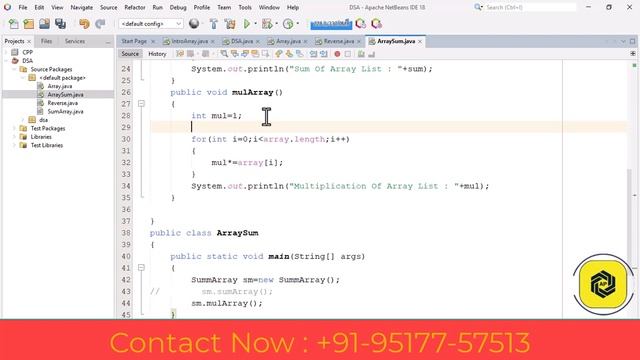Screen dimensions: 640x360
Task: Open the Start Page tab
Action: [x=134, y=41]
